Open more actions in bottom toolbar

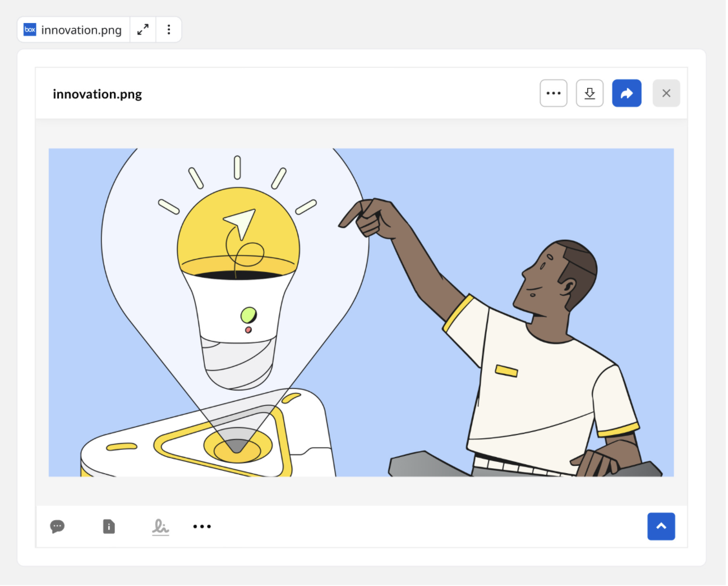202,527
